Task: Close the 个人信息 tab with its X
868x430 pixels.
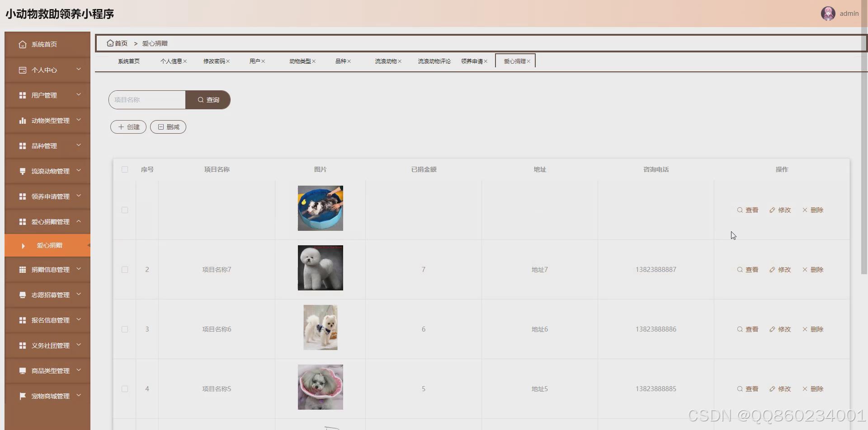Action: pyautogui.click(x=185, y=61)
